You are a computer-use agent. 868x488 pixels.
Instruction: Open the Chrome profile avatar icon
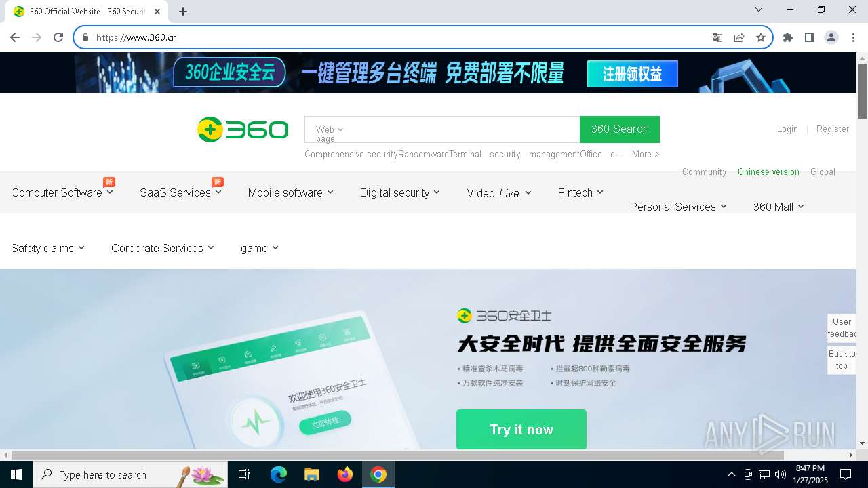[831, 37]
